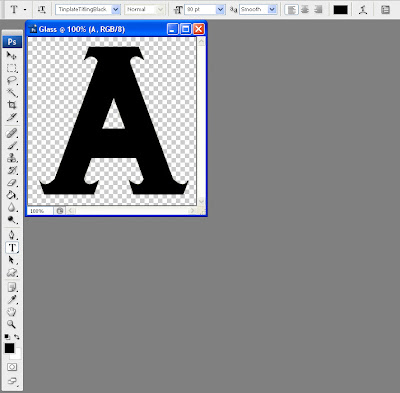Screen dimensions: 400x393
Task: Left align the text
Action: [291, 10]
